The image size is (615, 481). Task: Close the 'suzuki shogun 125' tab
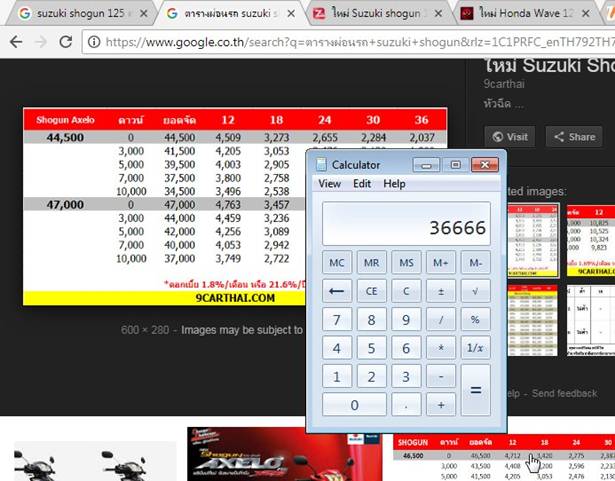144,13
